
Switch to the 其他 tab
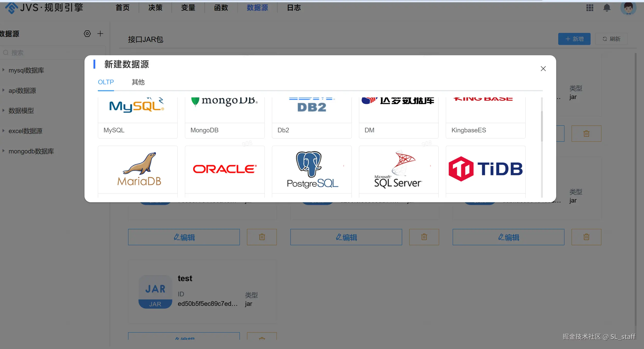[x=138, y=82]
